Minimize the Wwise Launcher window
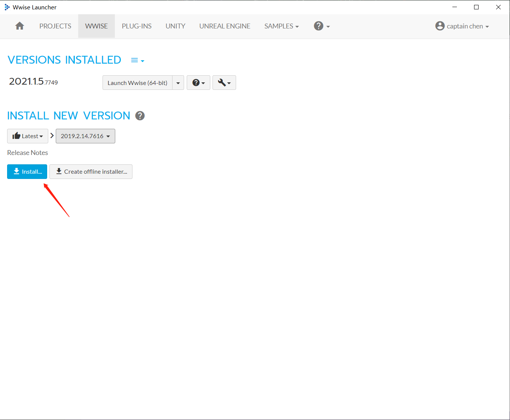 455,7
